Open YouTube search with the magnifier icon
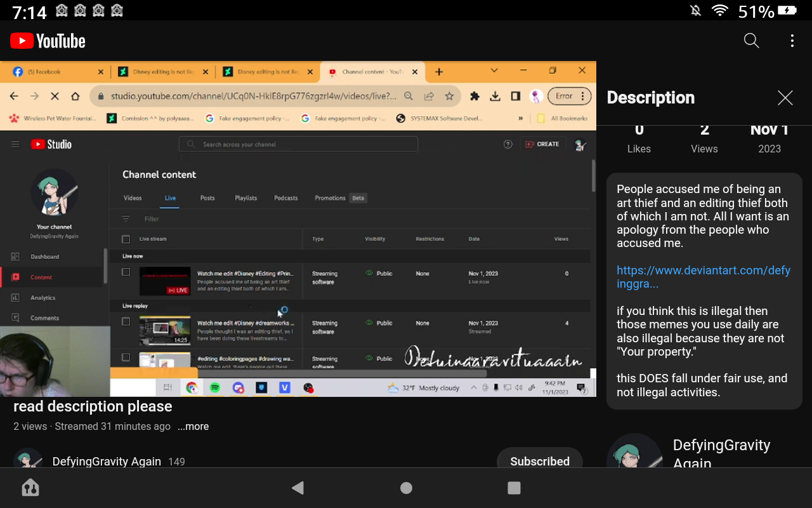Image resolution: width=812 pixels, height=508 pixels. pos(751,41)
